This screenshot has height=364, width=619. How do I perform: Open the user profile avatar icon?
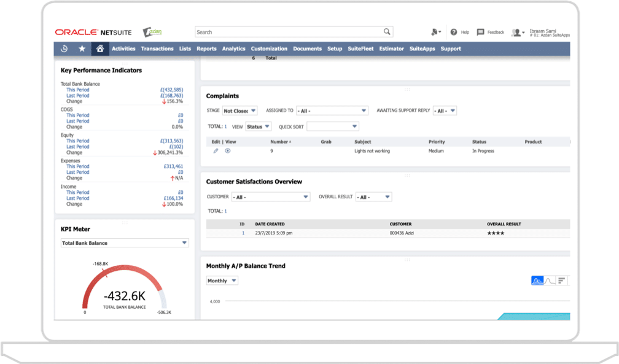click(x=516, y=33)
